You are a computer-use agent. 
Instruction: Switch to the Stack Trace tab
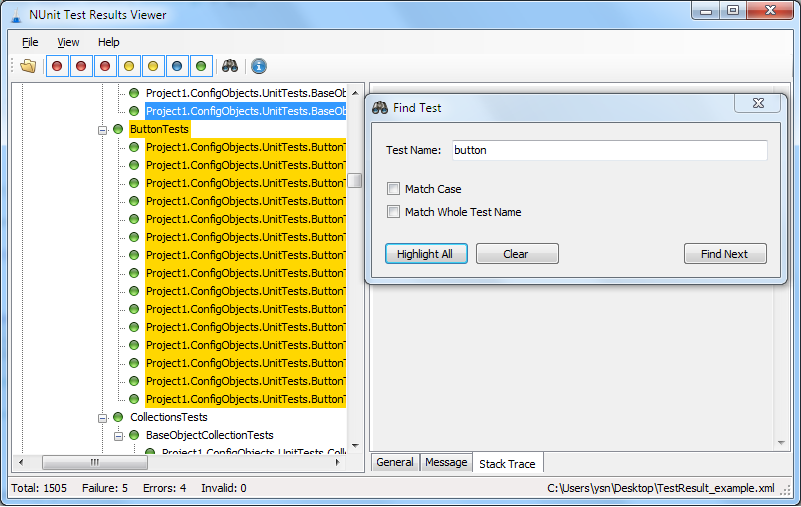coord(507,464)
